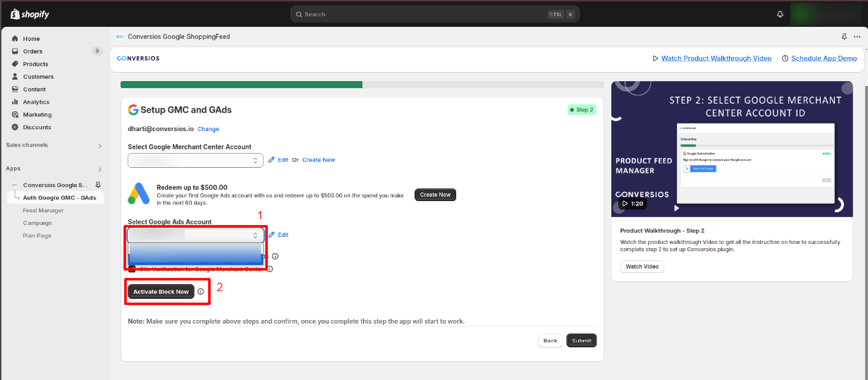Expand the Apps section chevron

tap(99, 169)
